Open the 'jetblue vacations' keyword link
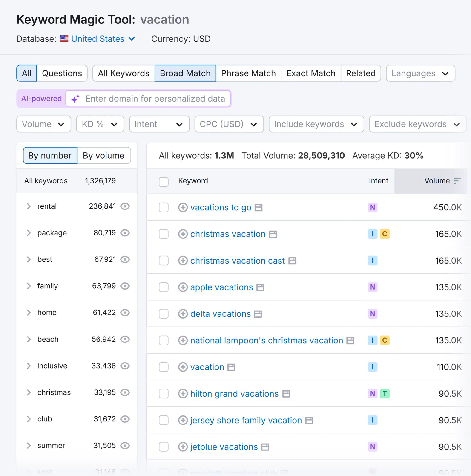 pyautogui.click(x=224, y=447)
